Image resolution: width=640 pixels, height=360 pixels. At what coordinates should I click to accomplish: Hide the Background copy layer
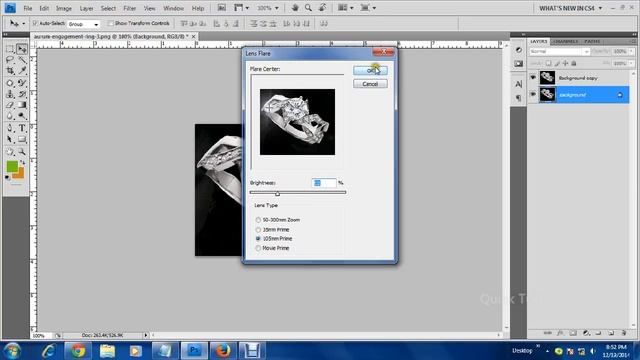(x=533, y=77)
